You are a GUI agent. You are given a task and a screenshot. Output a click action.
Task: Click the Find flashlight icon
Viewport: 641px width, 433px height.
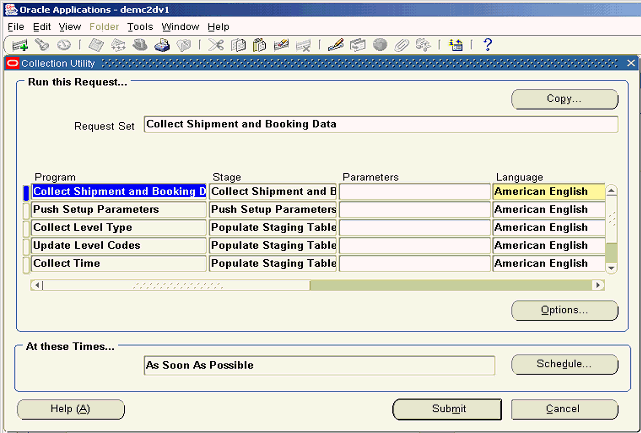pyautogui.click(x=41, y=45)
